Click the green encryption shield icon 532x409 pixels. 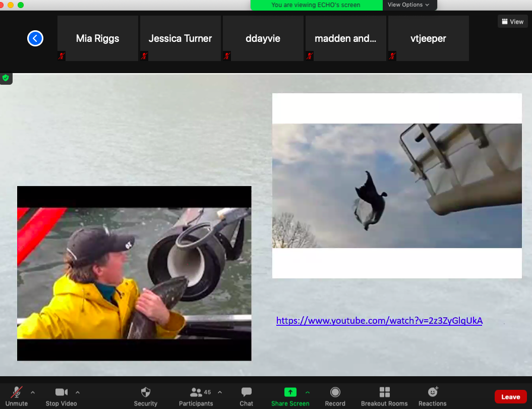point(6,78)
